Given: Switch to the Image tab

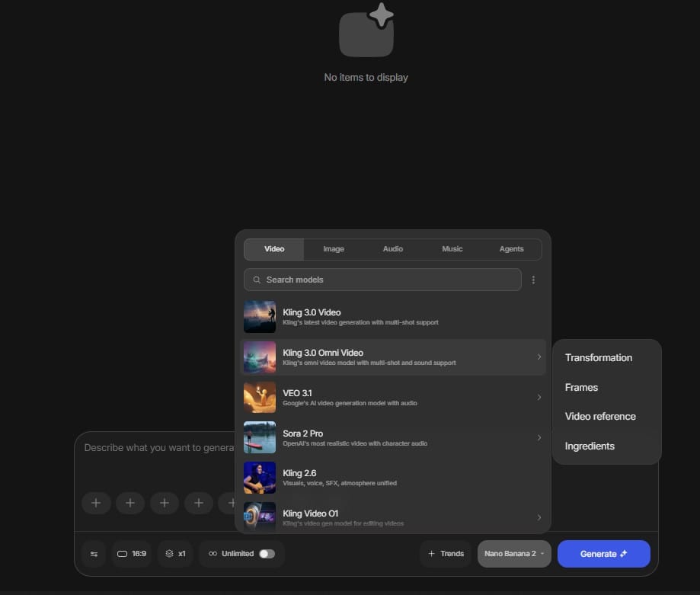Looking at the screenshot, I should (x=334, y=249).
